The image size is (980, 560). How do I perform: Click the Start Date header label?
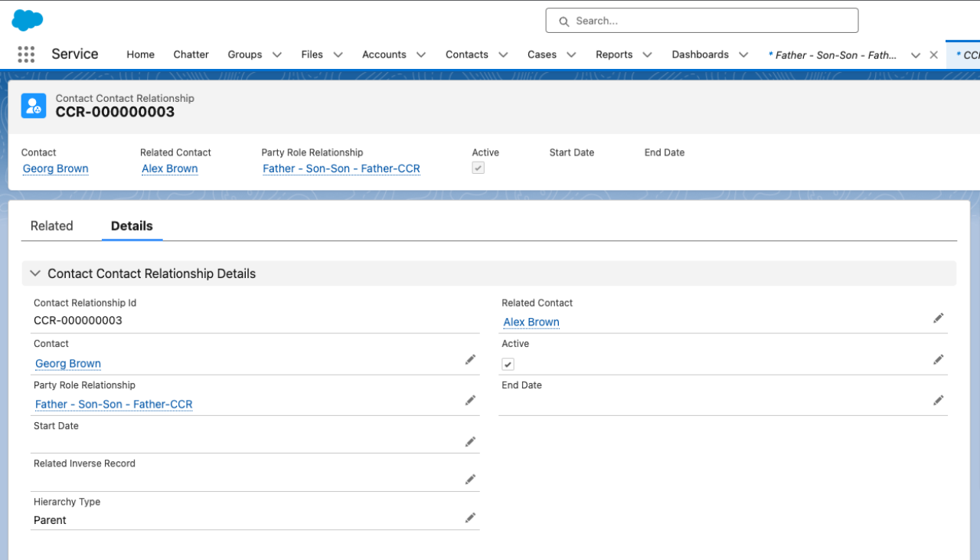click(x=572, y=152)
